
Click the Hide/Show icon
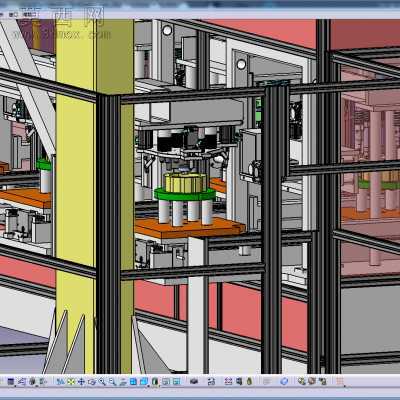coord(166,381)
